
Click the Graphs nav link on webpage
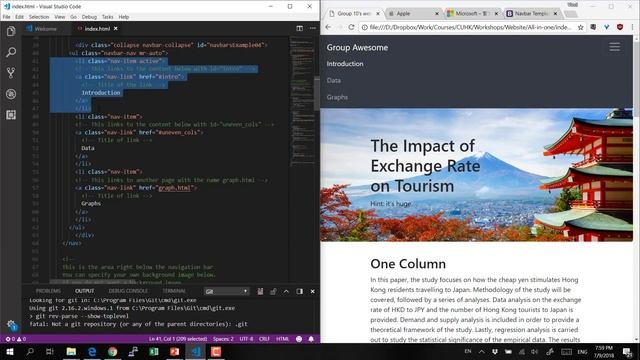point(337,97)
